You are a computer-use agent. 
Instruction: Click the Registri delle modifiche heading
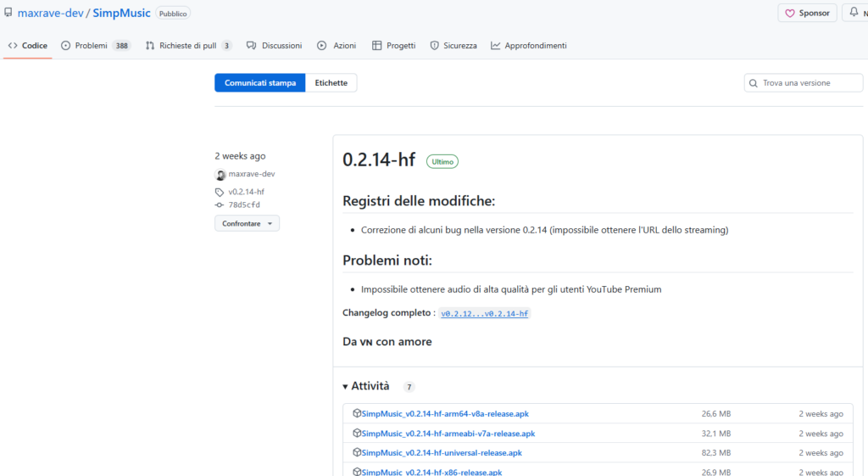pyautogui.click(x=419, y=200)
